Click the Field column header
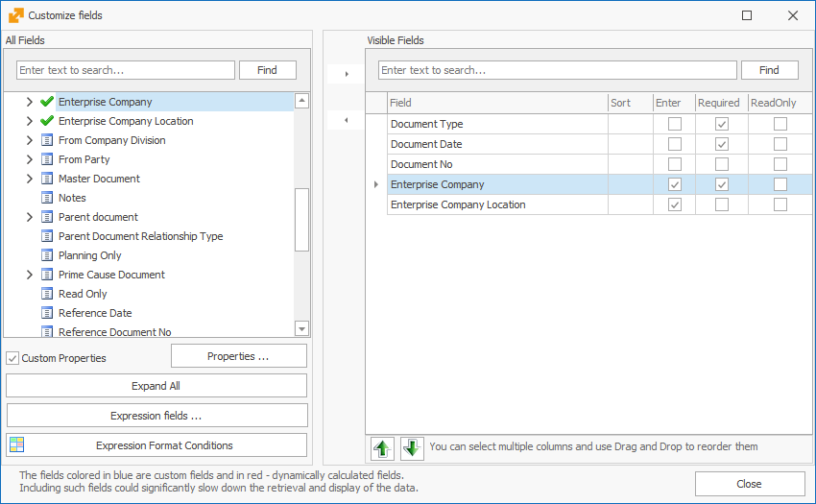816x504 pixels. click(x=497, y=103)
